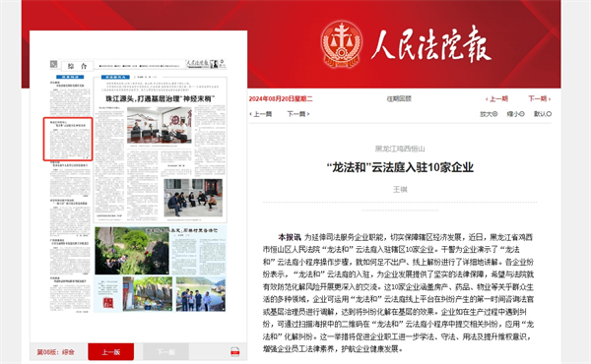This screenshot has height=364, width=591.
Task: Select the red-outlined article on newspaper page
Action: coord(68,139)
